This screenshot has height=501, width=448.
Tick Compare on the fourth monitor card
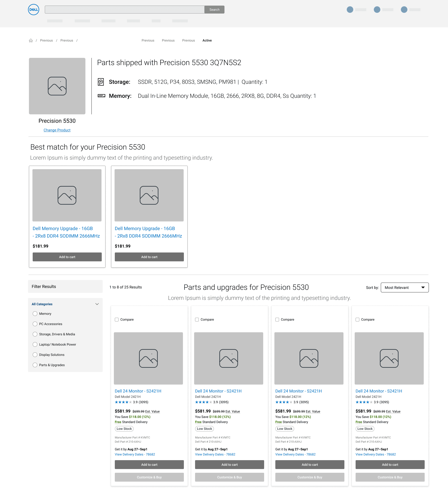coord(357,319)
